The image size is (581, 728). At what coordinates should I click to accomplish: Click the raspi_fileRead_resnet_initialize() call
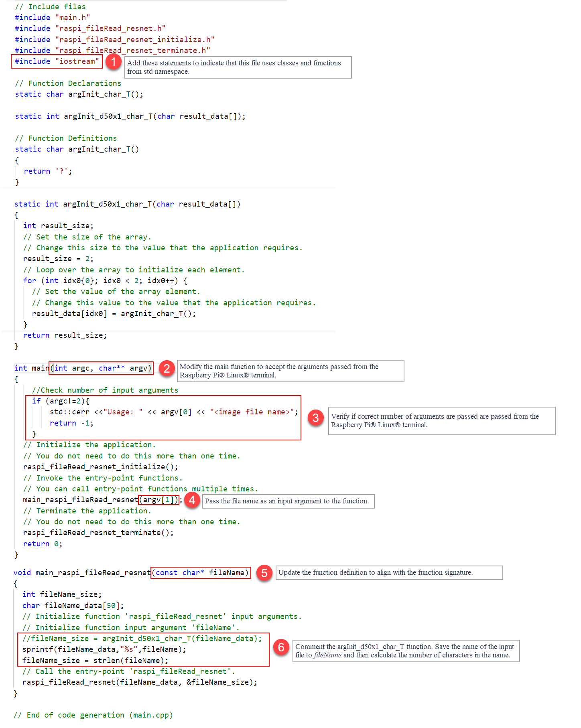pos(100,467)
